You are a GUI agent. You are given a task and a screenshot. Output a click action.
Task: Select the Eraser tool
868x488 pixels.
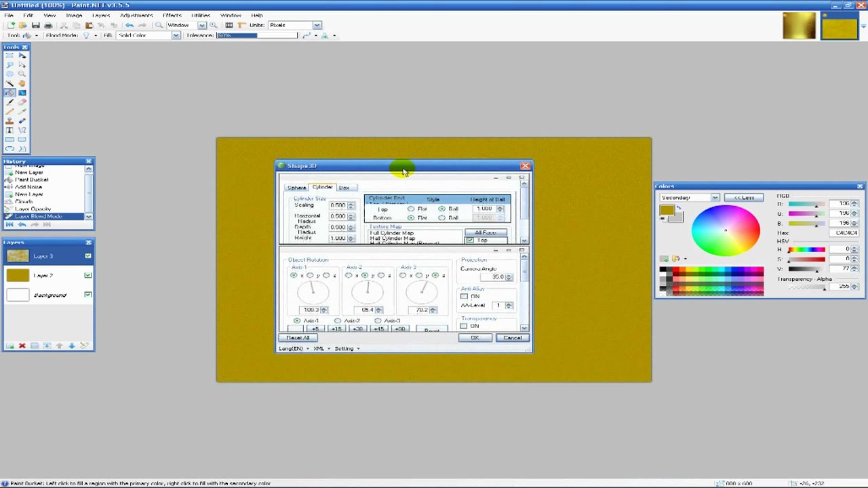click(22, 102)
